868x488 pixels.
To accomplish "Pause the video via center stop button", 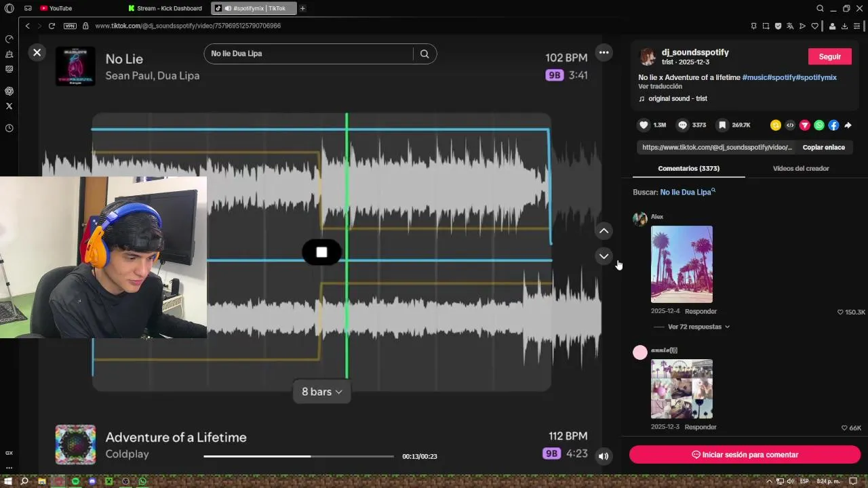I will [321, 252].
